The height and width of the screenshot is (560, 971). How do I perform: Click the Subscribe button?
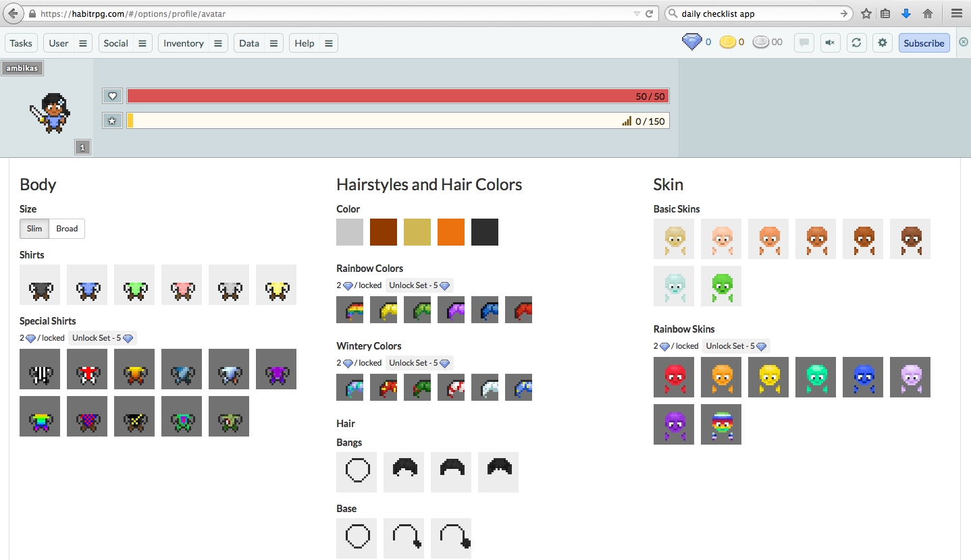coord(924,43)
